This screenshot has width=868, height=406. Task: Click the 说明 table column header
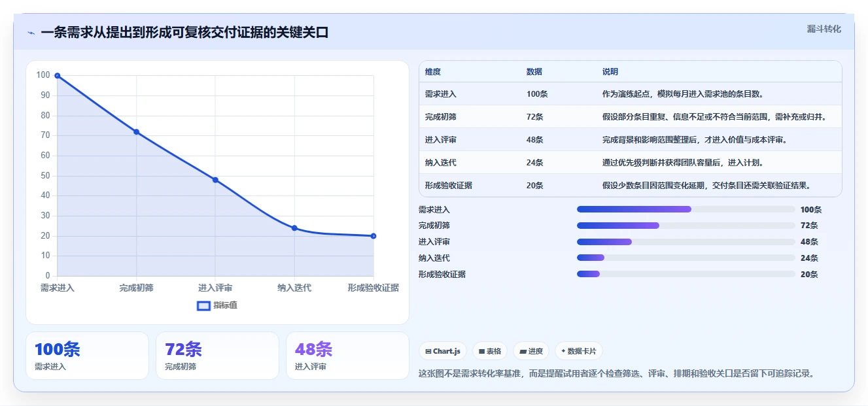(610, 72)
